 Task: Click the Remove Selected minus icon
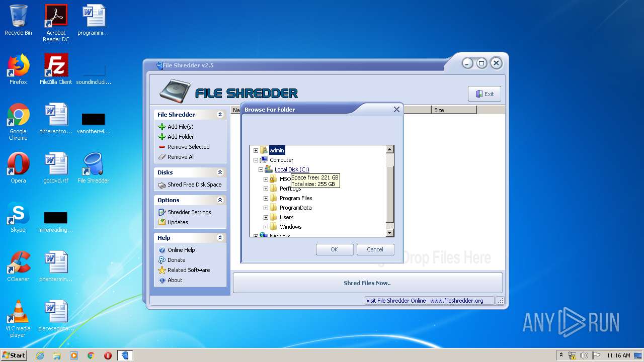[x=162, y=147]
